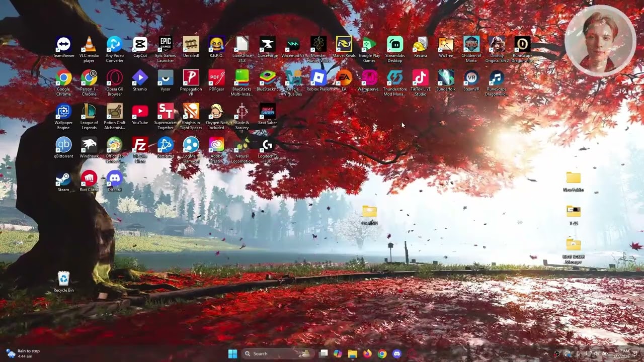This screenshot has height=362, width=644.
Task: Click the Supermarket Together icon
Action: [166, 112]
